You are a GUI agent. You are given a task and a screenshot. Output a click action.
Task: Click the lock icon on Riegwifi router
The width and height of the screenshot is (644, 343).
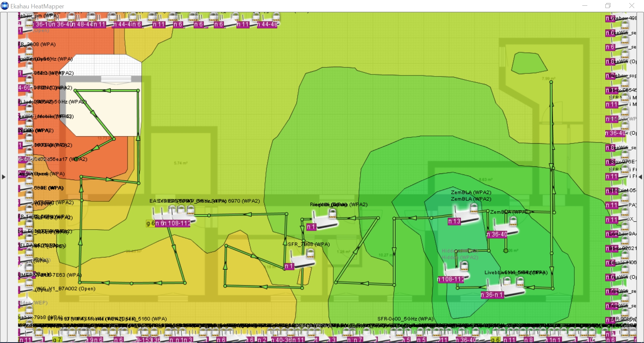click(333, 213)
